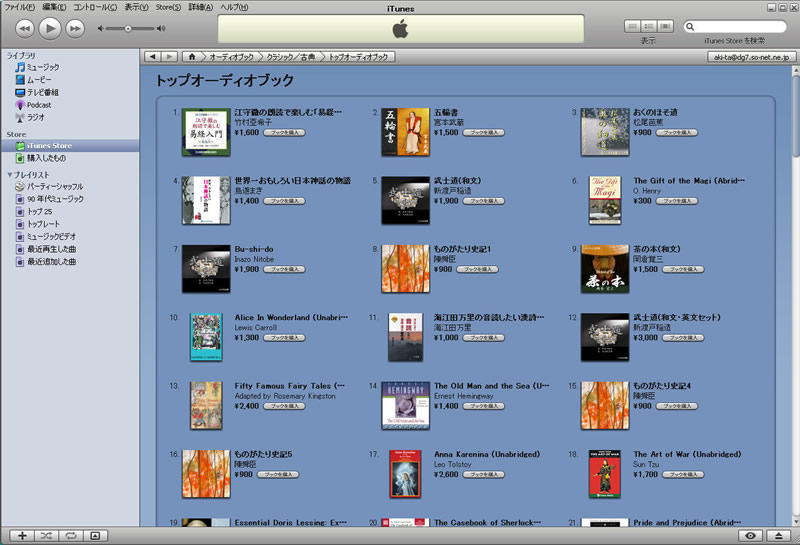
Task: Open Anna Karenina cover artwork
Action: 405,474
